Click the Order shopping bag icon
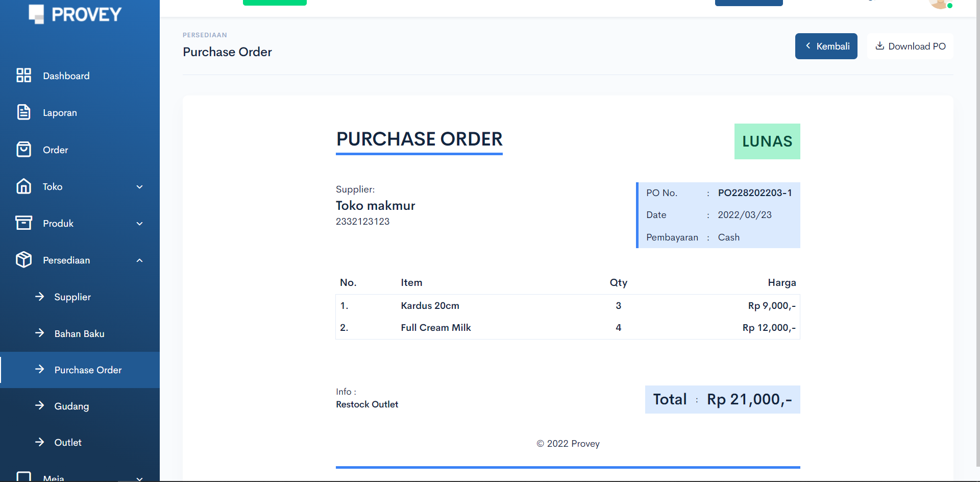The height and width of the screenshot is (482, 980). pyautogui.click(x=23, y=150)
